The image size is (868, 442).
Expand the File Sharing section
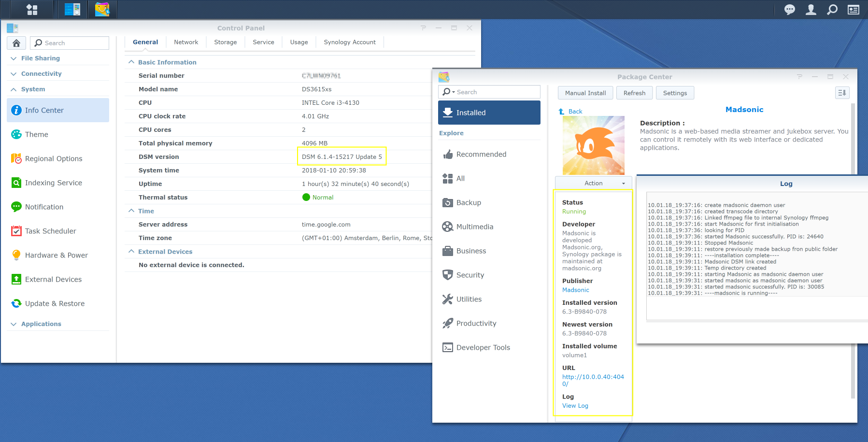(41, 58)
